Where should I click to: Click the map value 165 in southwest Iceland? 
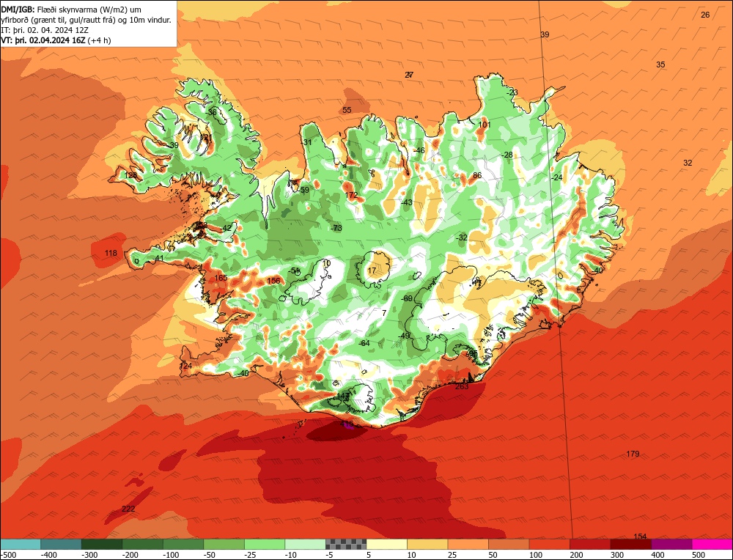coord(221,278)
